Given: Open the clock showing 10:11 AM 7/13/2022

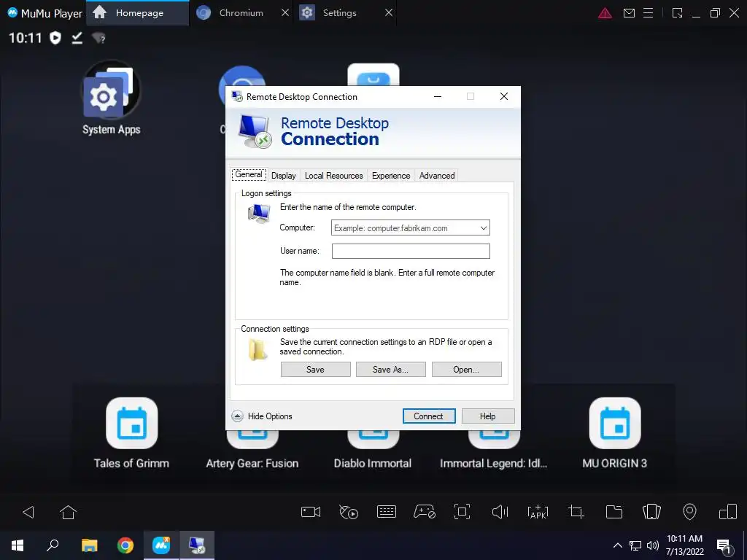Looking at the screenshot, I should 684,545.
